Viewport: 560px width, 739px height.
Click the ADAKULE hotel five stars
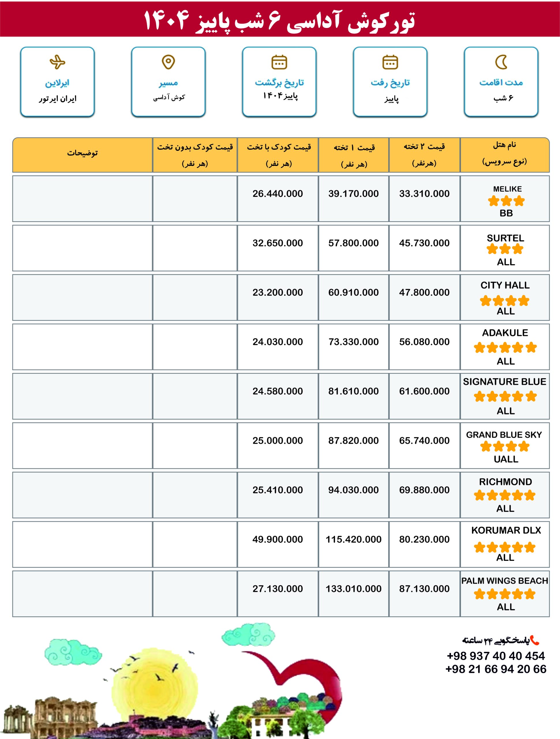[x=505, y=348]
